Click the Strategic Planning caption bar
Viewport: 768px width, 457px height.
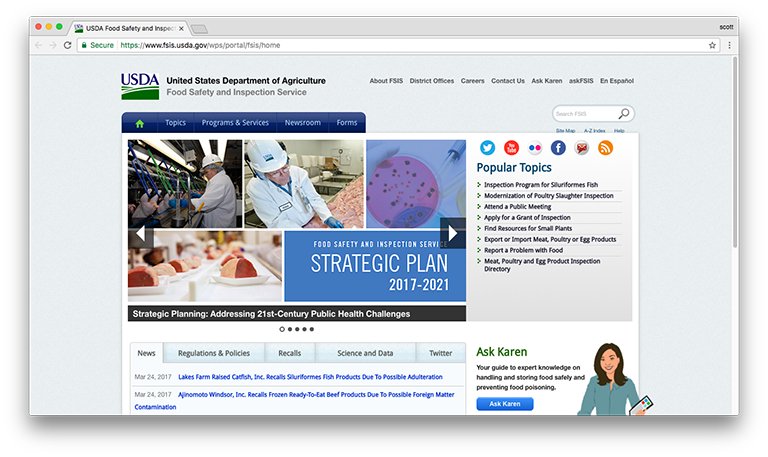297,313
